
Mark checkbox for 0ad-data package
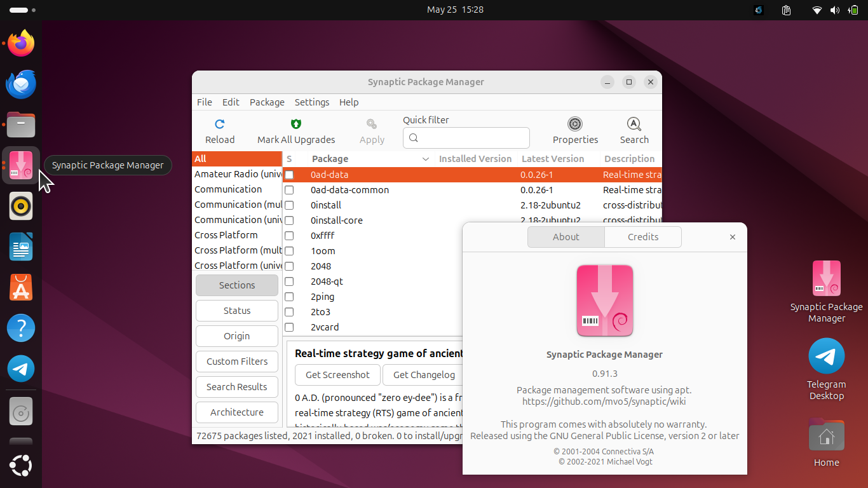pyautogui.click(x=289, y=175)
